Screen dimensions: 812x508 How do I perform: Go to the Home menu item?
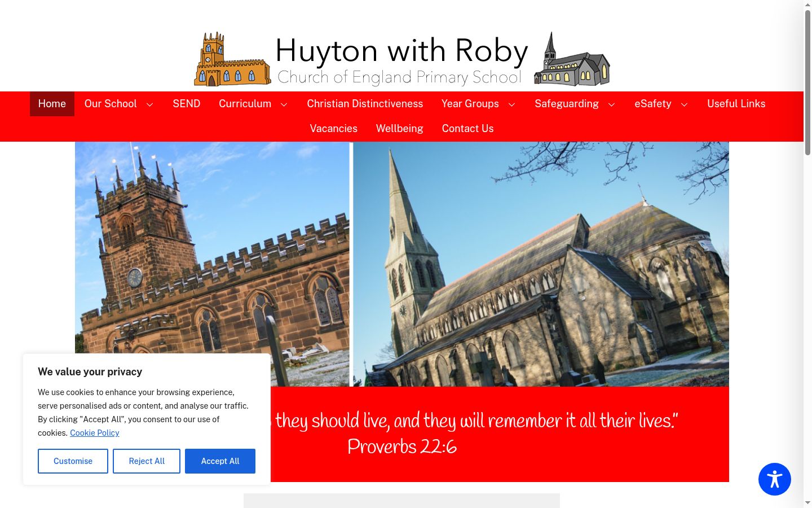tap(52, 104)
